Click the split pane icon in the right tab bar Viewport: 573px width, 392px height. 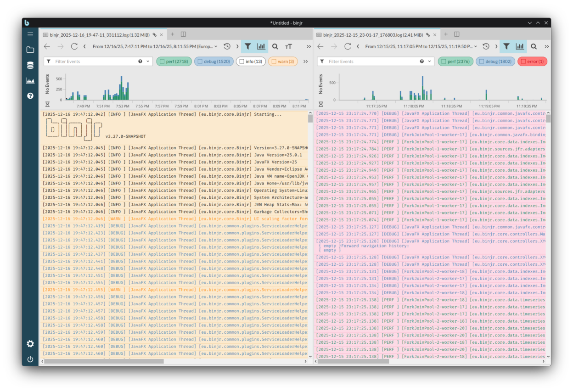click(x=457, y=34)
